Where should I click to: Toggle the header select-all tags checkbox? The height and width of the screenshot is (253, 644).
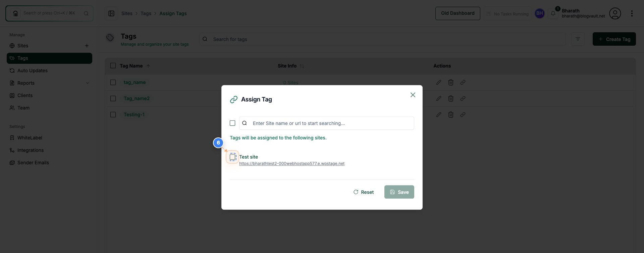pyautogui.click(x=113, y=66)
